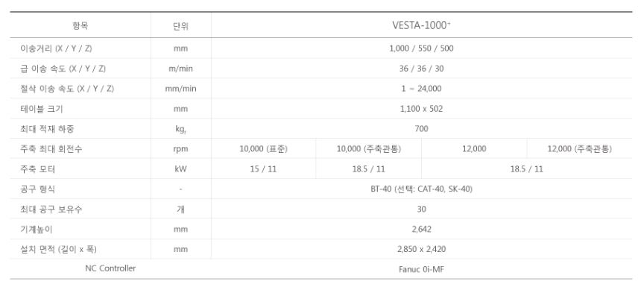The width and height of the screenshot is (644, 299).
Task: Click the 2,850 x 2,420 footprint value
Action: click(x=421, y=250)
